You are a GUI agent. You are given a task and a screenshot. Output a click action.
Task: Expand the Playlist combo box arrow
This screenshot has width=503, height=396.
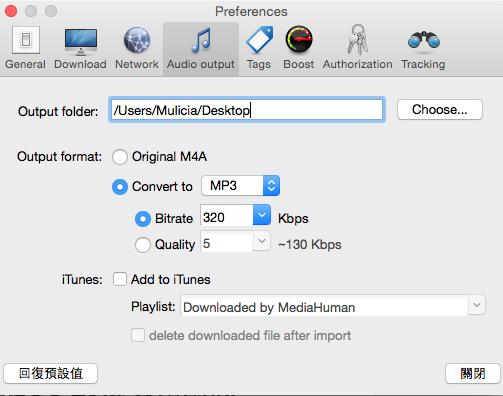click(477, 305)
